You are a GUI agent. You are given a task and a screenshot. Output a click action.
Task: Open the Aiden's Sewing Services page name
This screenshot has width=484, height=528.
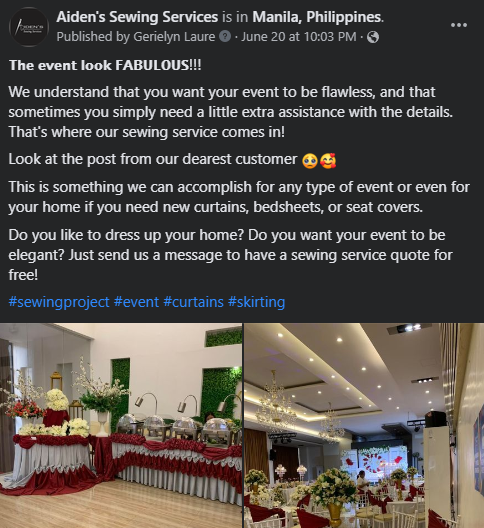[137, 17]
